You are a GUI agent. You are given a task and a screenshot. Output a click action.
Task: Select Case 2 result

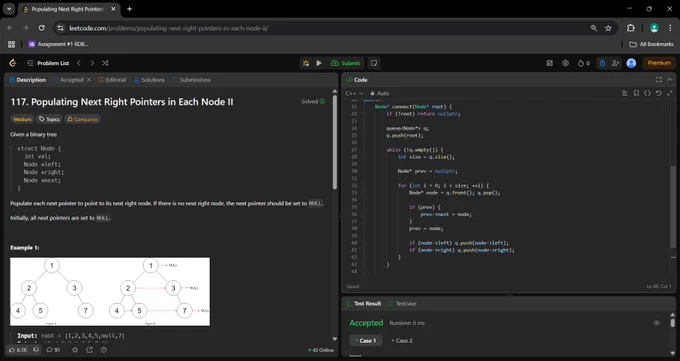tap(402, 341)
